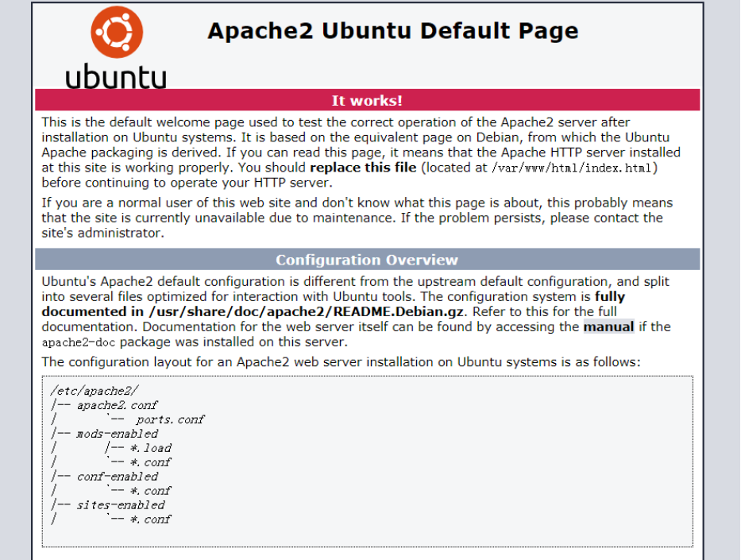Click the "It works!" red banner

(x=367, y=100)
